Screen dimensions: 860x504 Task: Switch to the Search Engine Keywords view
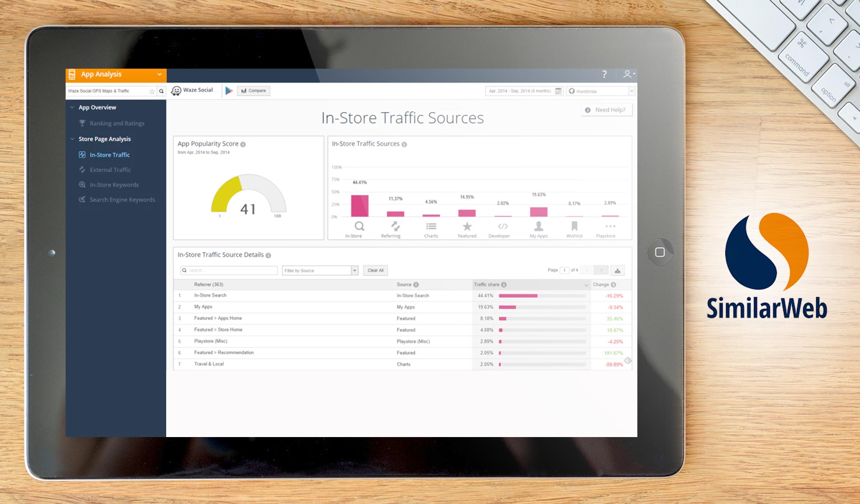tap(122, 199)
